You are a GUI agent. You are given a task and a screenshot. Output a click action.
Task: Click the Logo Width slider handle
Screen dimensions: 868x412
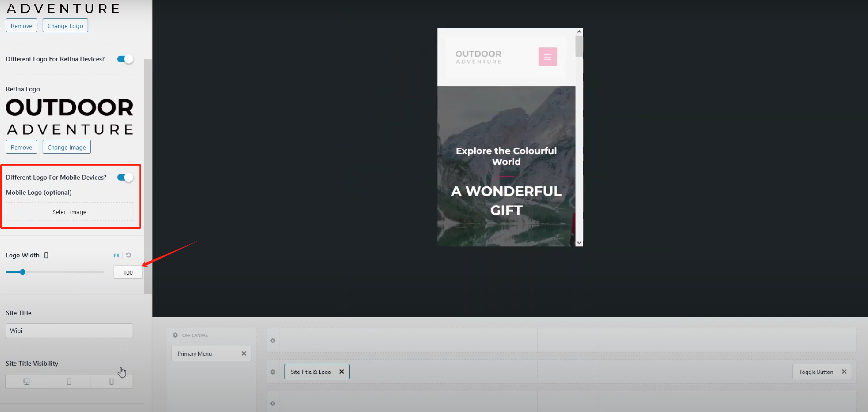(23, 272)
